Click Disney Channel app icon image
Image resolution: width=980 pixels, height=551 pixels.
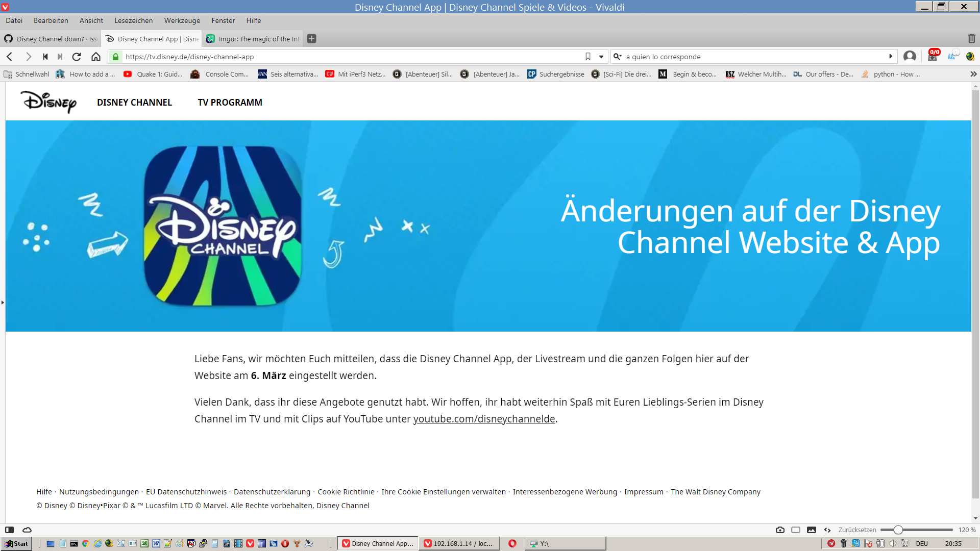pyautogui.click(x=223, y=226)
